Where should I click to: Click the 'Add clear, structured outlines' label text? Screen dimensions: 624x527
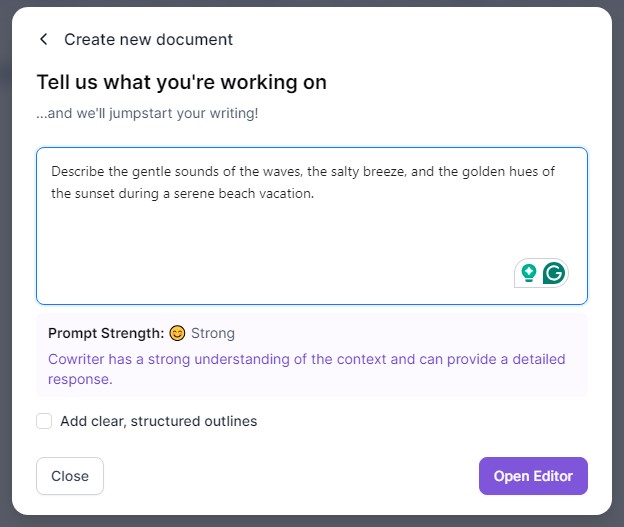click(158, 421)
